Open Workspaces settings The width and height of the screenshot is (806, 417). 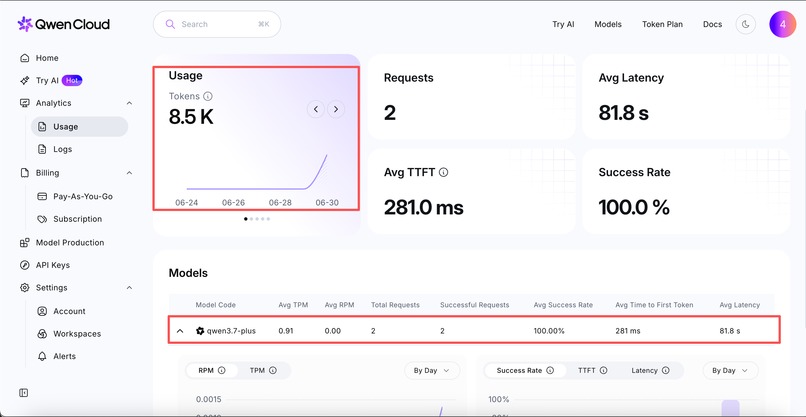(77, 334)
